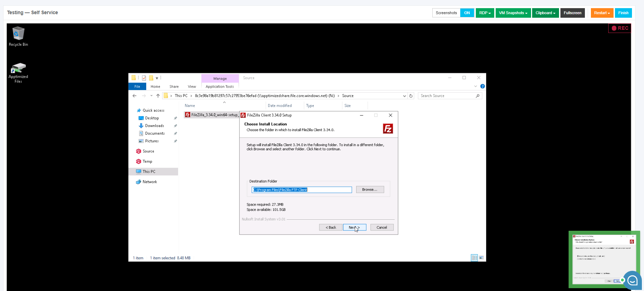The width and height of the screenshot is (644, 291).
Task: Sort by Date modified column header
Action: click(x=280, y=106)
